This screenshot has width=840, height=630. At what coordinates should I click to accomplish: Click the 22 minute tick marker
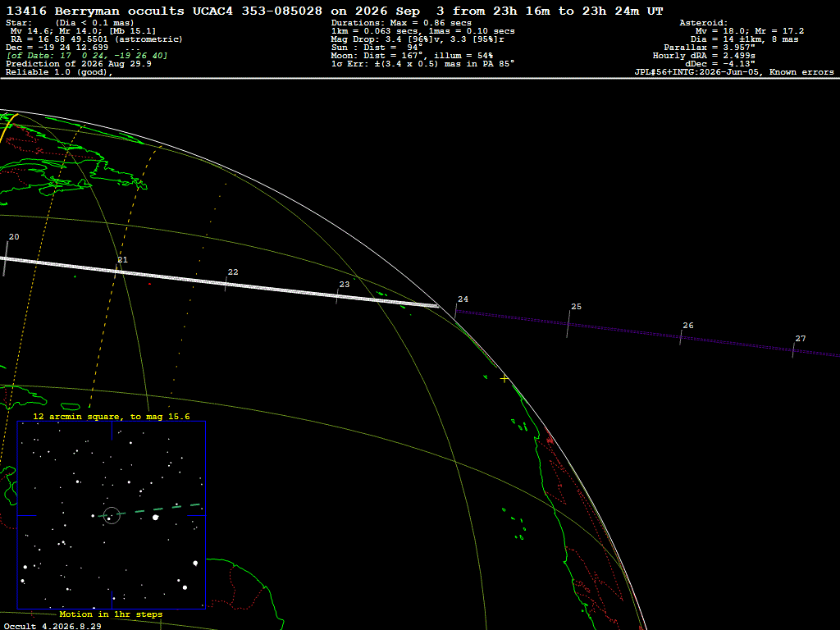(x=226, y=284)
